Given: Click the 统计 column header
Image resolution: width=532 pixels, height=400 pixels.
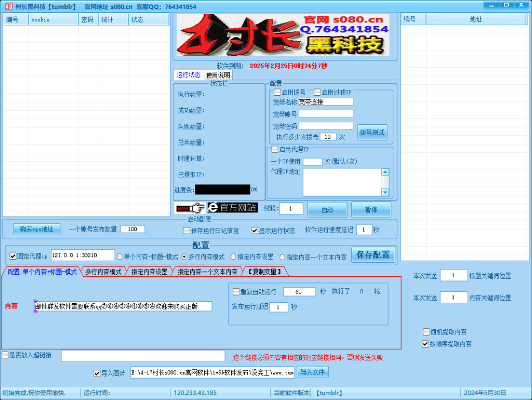Looking at the screenshot, I should point(114,20).
